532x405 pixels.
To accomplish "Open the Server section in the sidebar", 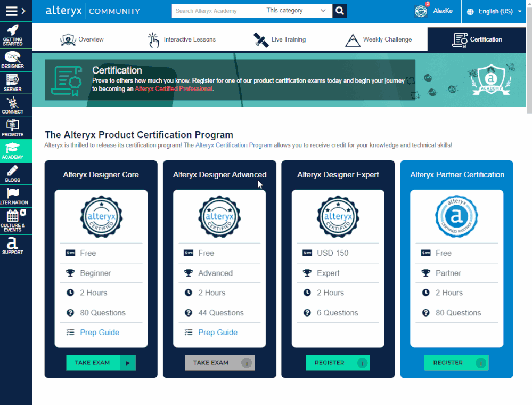I will (15, 83).
